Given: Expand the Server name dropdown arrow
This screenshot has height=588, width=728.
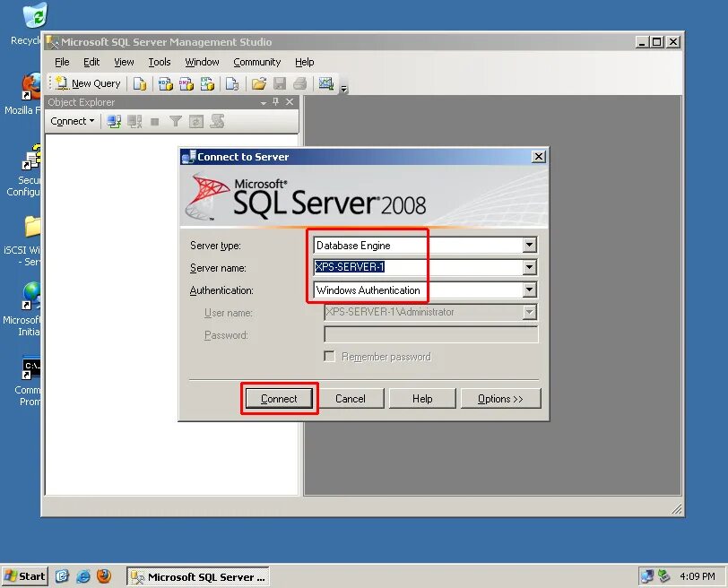Looking at the screenshot, I should click(529, 267).
